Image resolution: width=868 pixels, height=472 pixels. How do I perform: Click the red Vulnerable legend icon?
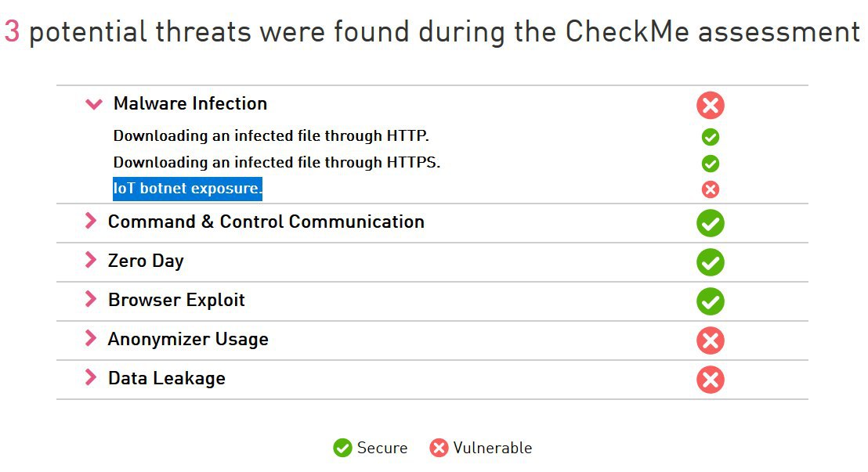tap(439, 448)
